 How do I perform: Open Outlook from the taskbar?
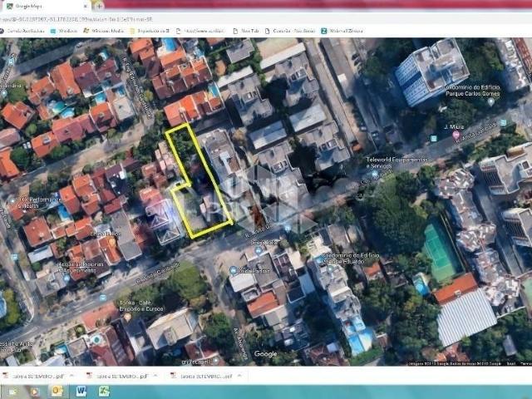tap(57, 392)
